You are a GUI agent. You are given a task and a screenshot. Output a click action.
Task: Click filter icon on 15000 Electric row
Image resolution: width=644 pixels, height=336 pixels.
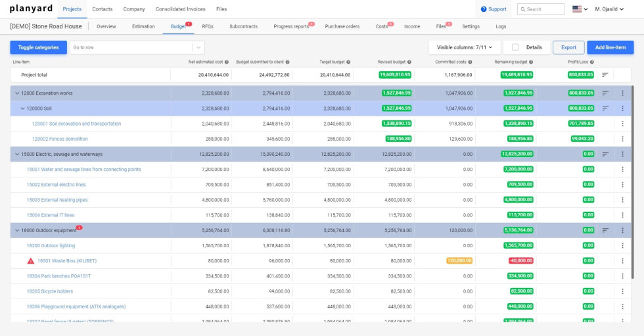tap(605, 154)
